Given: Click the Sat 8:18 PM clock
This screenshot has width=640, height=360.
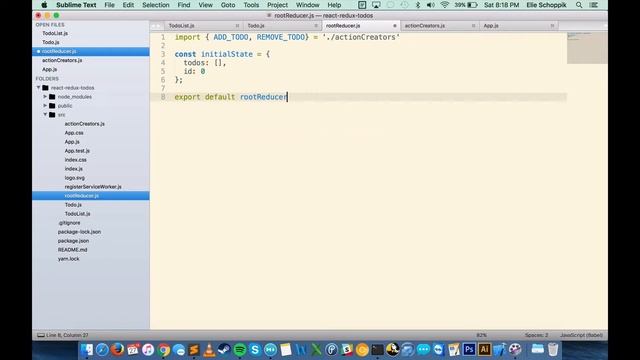Looking at the screenshot, I should 501,5.
